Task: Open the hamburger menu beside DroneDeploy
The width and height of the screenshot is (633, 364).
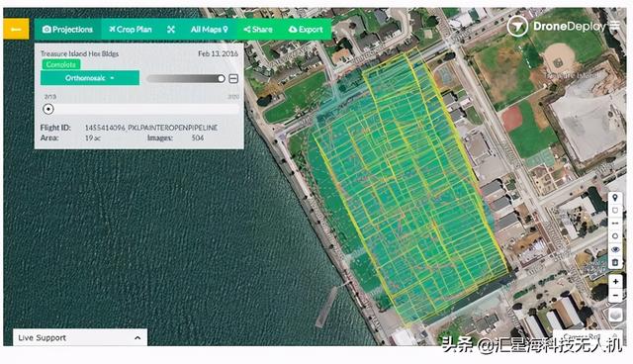Action: coord(614,26)
